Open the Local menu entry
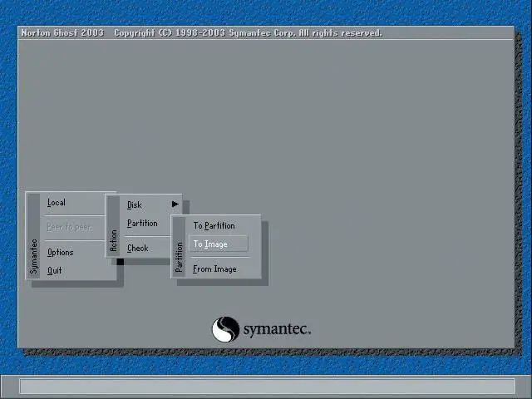Screen dimensions: 532x399 pos(56,203)
